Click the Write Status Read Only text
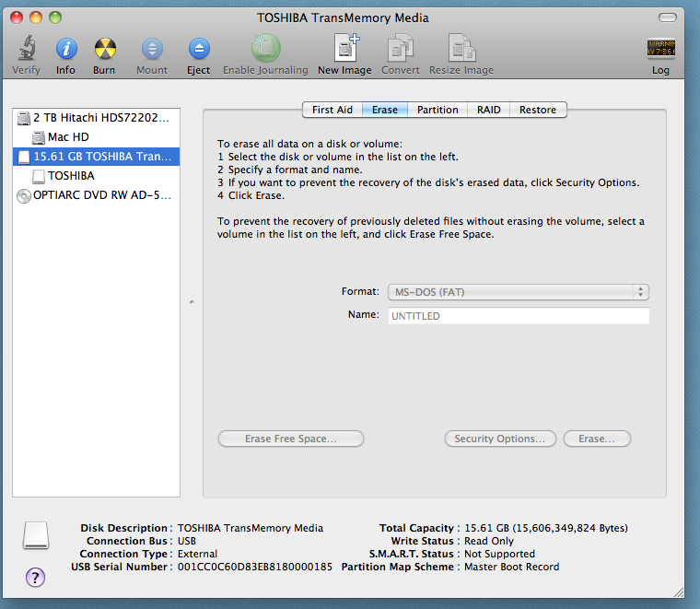 [489, 541]
